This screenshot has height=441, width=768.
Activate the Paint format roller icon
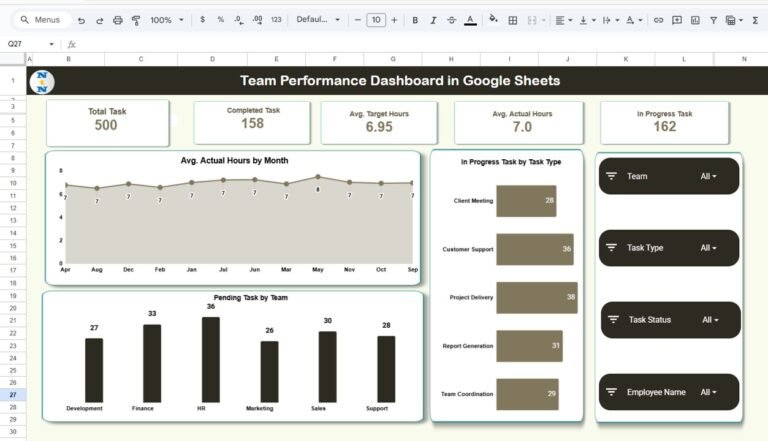click(136, 20)
